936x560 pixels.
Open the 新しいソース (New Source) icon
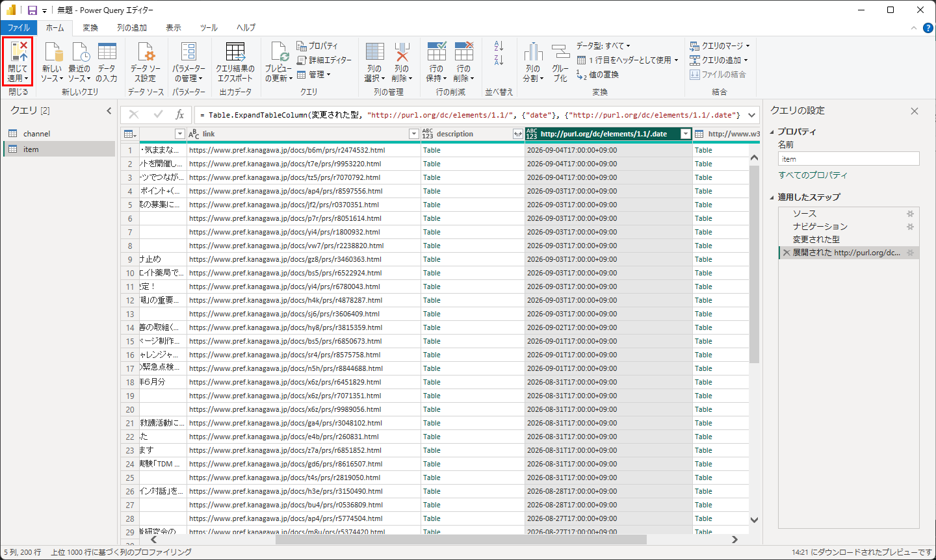52,52
